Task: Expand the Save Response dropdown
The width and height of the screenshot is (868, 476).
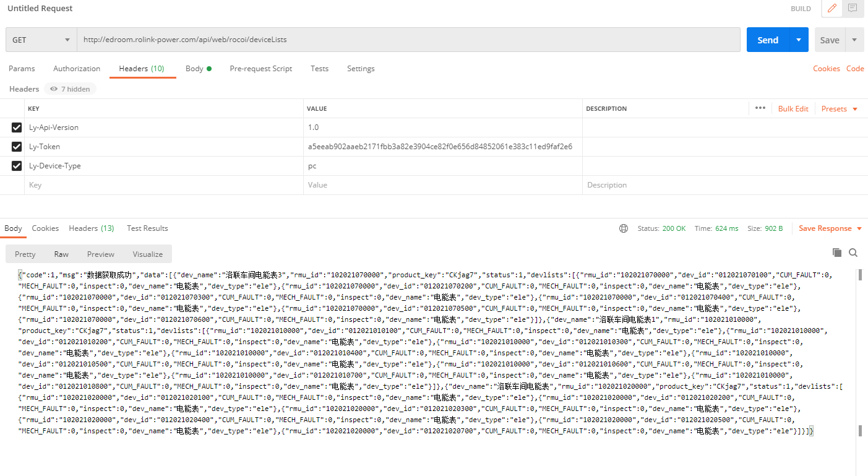Action: (830, 228)
